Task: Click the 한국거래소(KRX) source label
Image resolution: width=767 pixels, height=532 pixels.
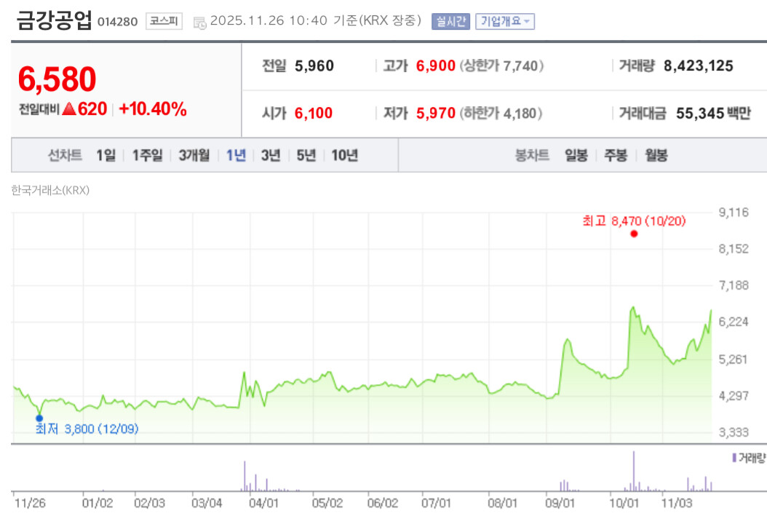Action: pyautogui.click(x=50, y=191)
